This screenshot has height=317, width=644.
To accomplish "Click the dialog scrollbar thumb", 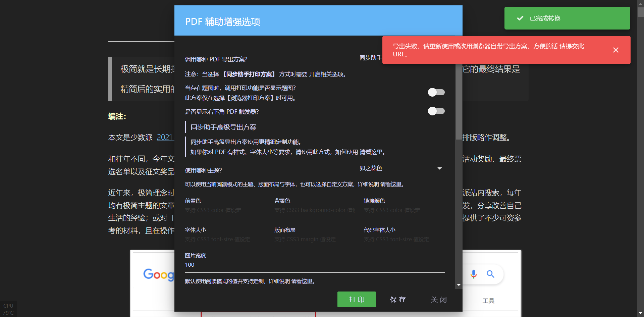I will pyautogui.click(x=459, y=101).
